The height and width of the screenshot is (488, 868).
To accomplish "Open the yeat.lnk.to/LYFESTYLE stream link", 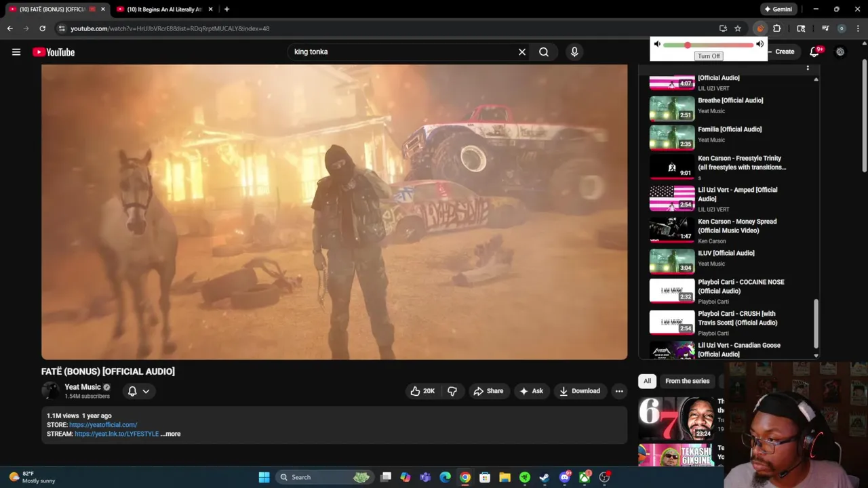I will [117, 434].
